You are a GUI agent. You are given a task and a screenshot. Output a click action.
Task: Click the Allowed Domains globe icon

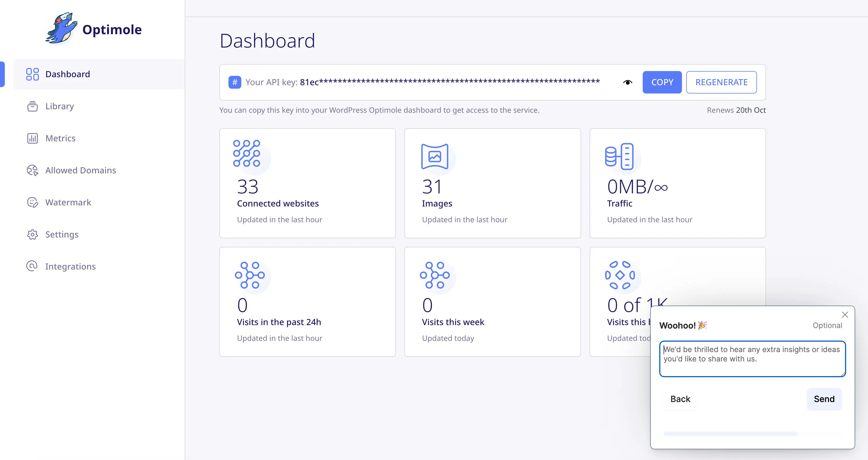(x=32, y=170)
